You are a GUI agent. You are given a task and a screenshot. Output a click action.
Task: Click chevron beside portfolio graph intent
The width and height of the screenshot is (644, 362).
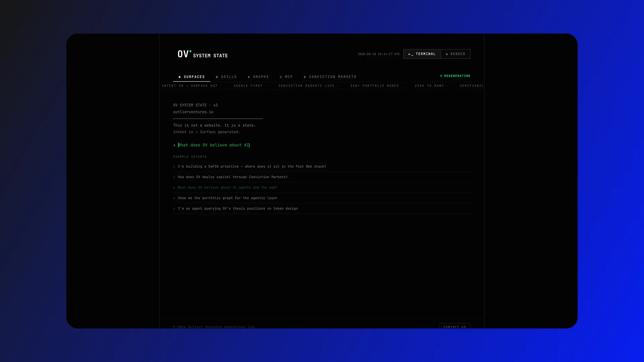(x=174, y=198)
